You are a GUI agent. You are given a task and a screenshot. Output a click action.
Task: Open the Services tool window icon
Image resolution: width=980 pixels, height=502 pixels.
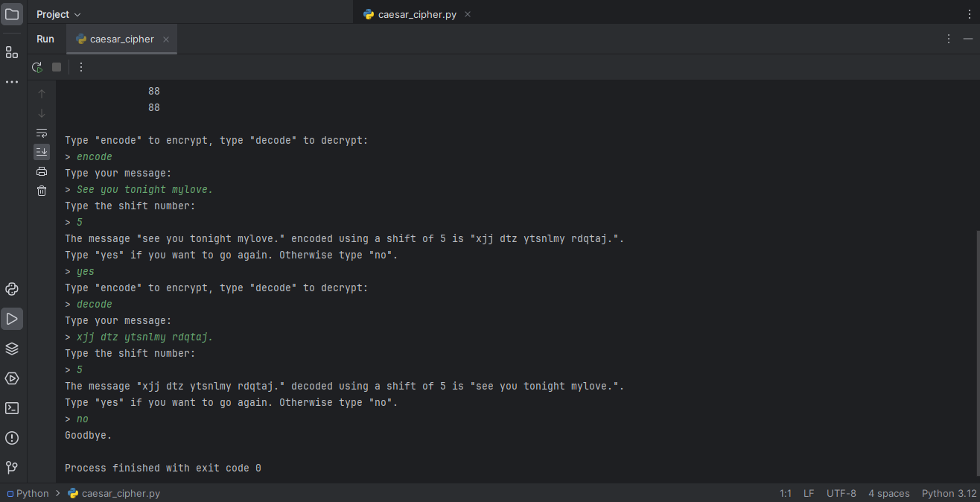[12, 378]
